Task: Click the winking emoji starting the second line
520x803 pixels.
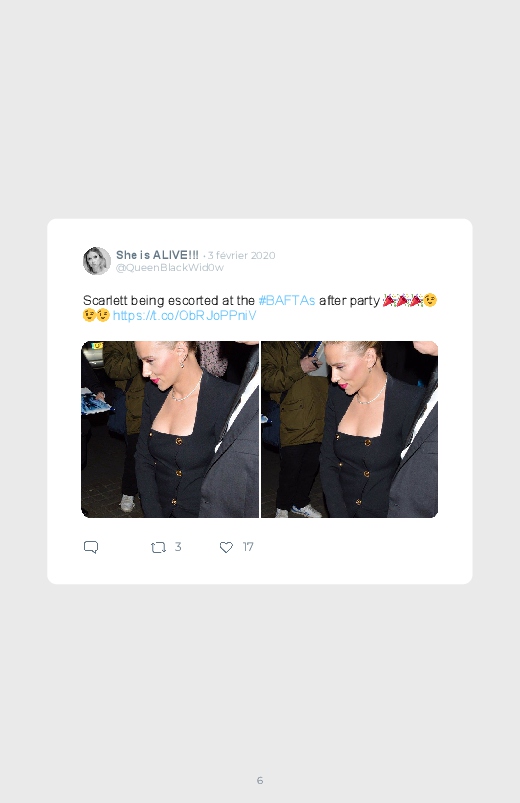Action: [x=89, y=315]
